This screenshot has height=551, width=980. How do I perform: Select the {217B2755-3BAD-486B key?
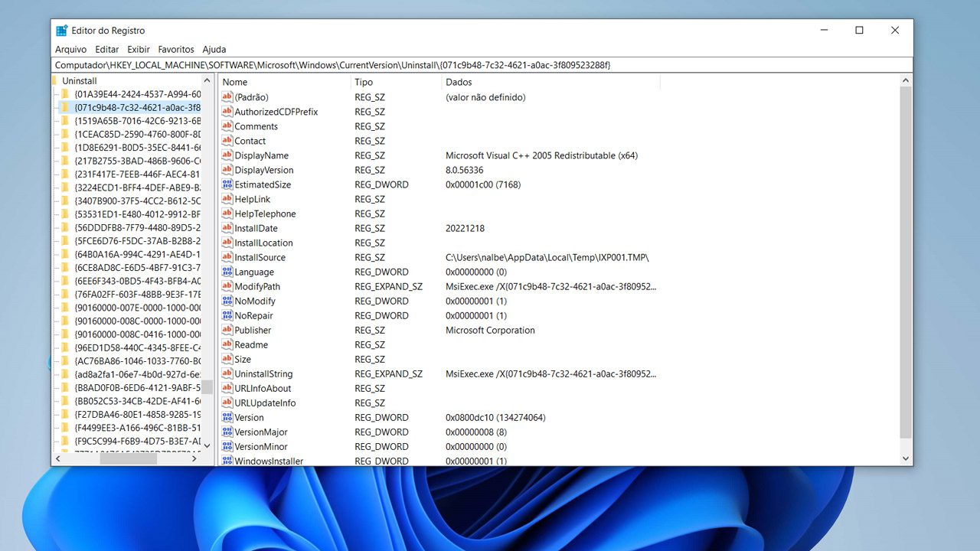[137, 161]
